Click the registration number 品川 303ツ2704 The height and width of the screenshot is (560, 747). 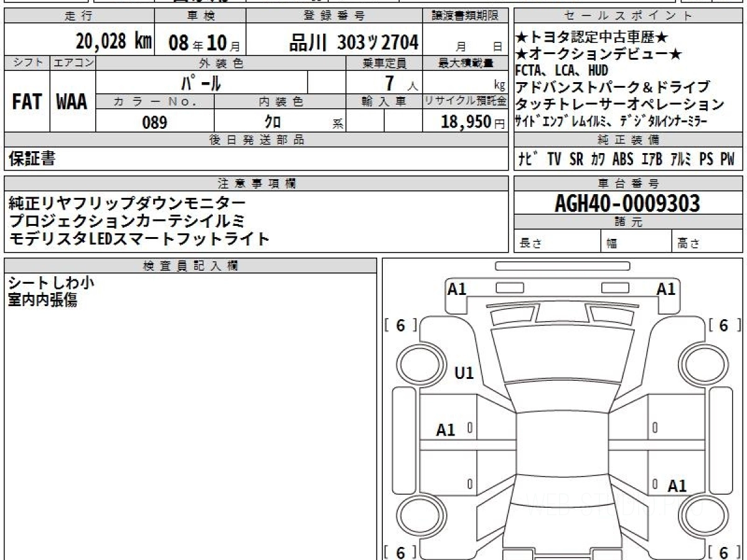(354, 42)
